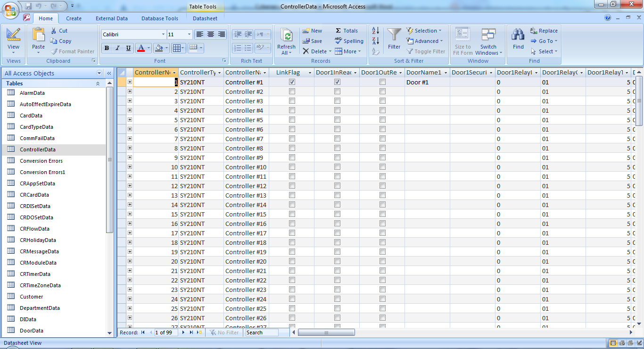
Task: Run the Spelling checker
Action: 349,41
